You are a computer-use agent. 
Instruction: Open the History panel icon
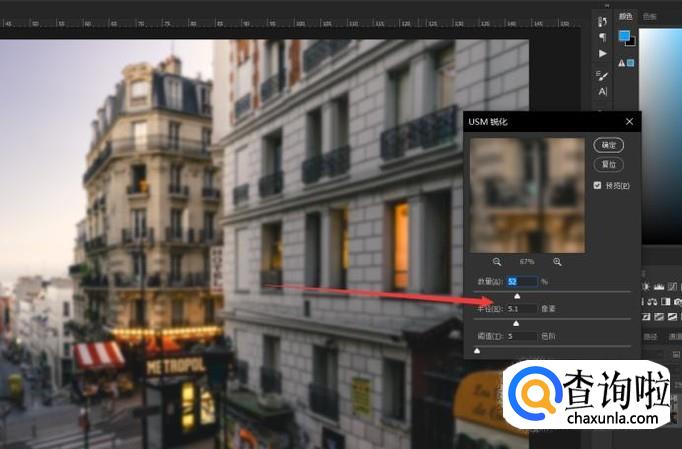[602, 21]
